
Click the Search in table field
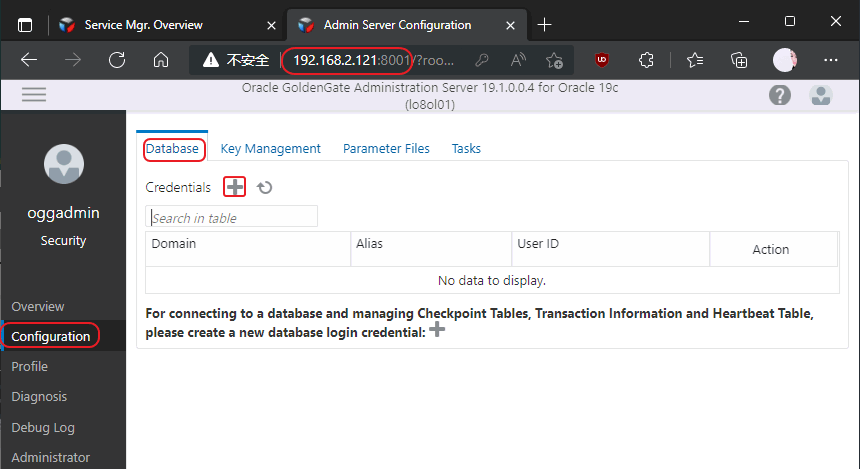click(x=232, y=217)
